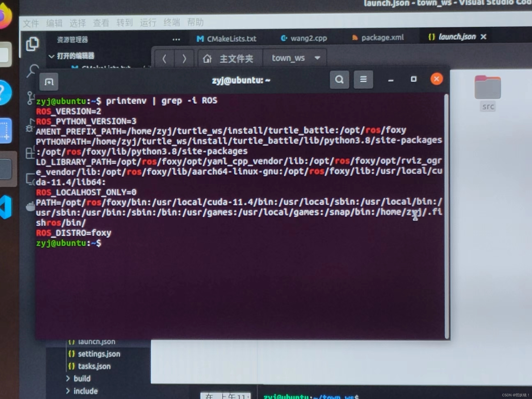532x399 pixels.
Task: Go back in file manager
Action: point(165,59)
